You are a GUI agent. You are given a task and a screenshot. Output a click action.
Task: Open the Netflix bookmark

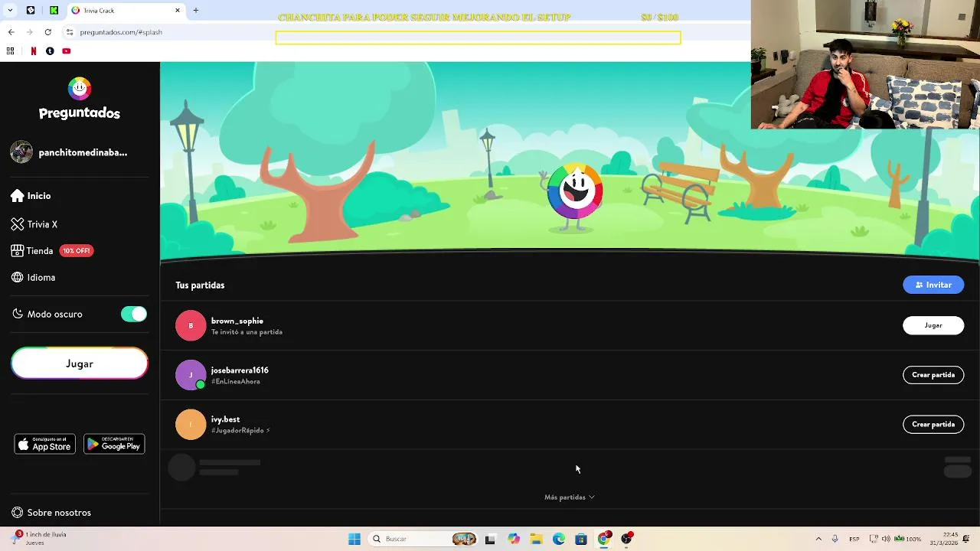coord(33,51)
